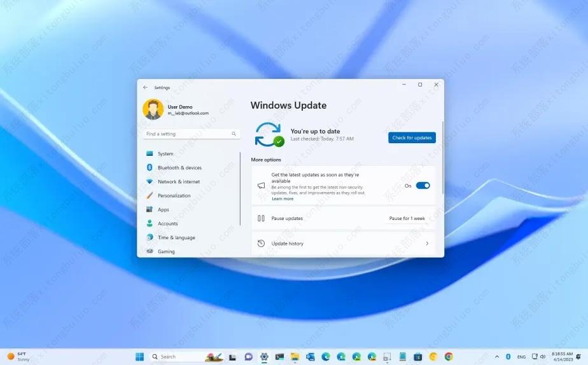This screenshot has width=588, height=365.
Task: Open Update history page
Action: 343,243
